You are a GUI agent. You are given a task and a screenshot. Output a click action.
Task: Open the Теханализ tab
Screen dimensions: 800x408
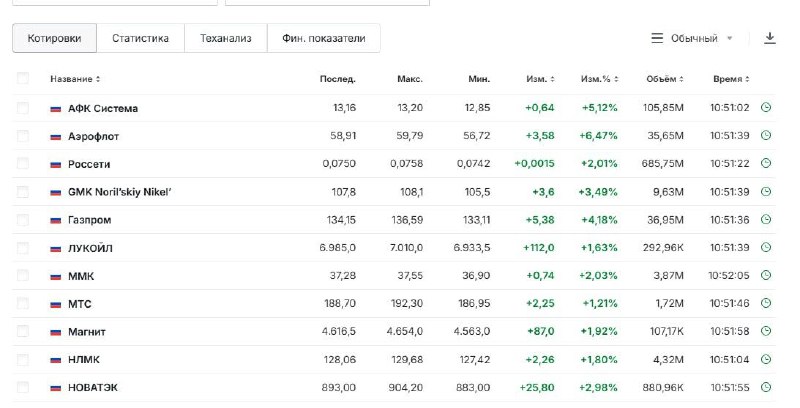(x=226, y=38)
